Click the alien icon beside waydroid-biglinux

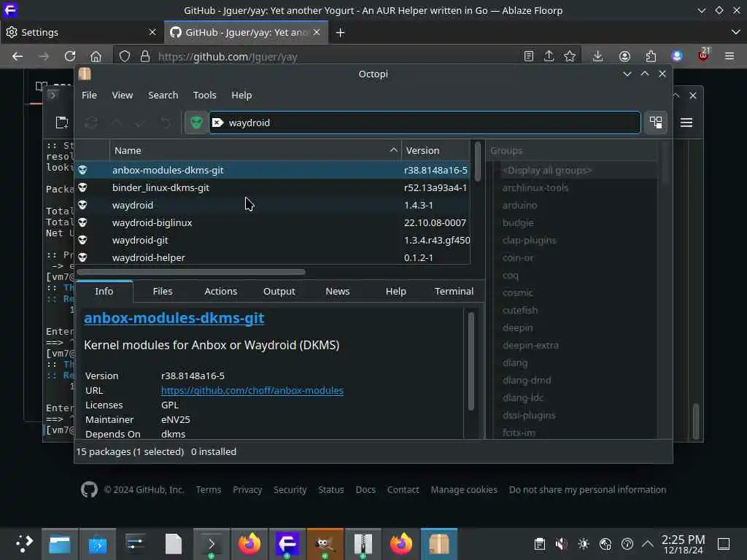[82, 223]
